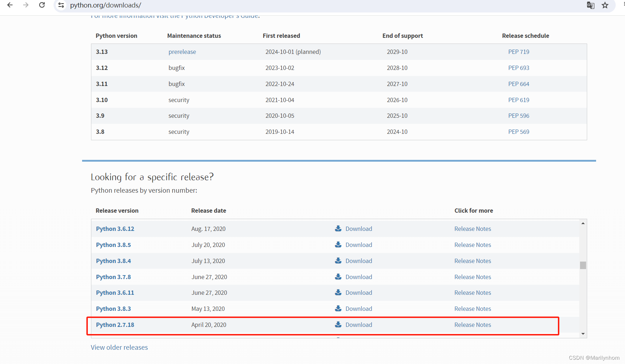
Task: View site information icon in address bar
Action: [x=61, y=5]
